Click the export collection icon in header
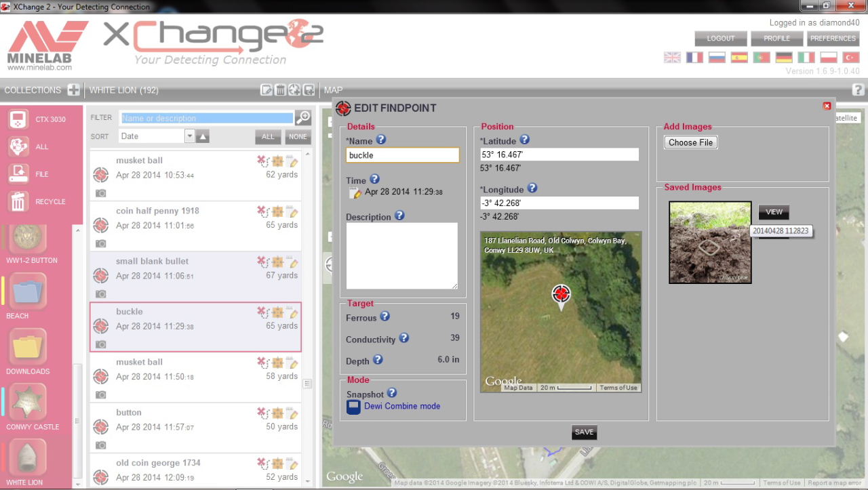 (309, 90)
